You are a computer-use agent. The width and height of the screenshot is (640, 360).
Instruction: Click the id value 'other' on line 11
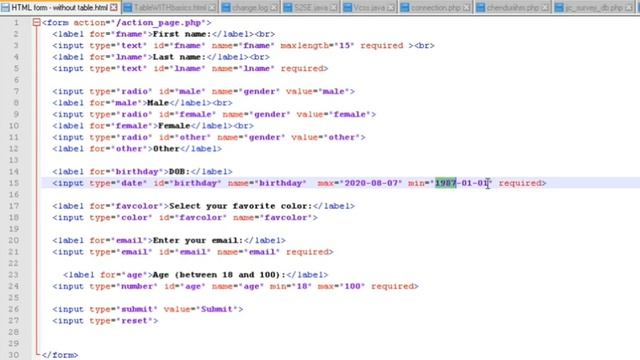[x=193, y=137]
